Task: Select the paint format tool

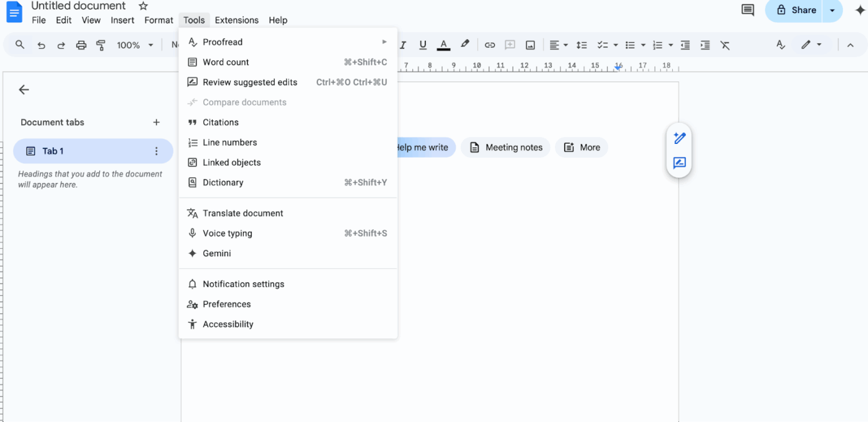Action: pos(100,45)
